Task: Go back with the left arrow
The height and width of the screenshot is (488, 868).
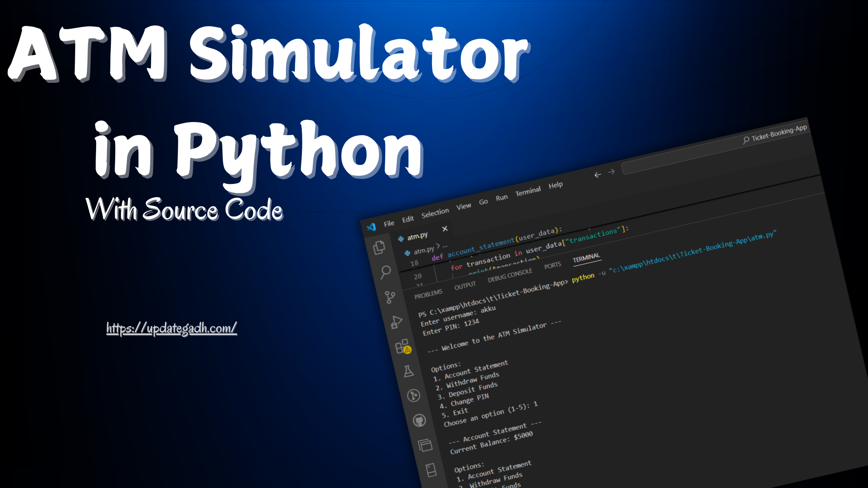Action: click(598, 175)
